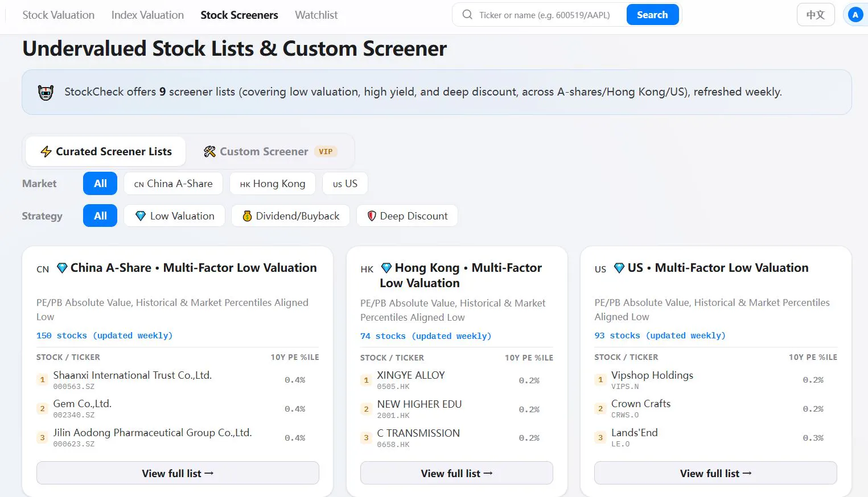This screenshot has width=868, height=497.
Task: View full list for US
Action: 715,473
